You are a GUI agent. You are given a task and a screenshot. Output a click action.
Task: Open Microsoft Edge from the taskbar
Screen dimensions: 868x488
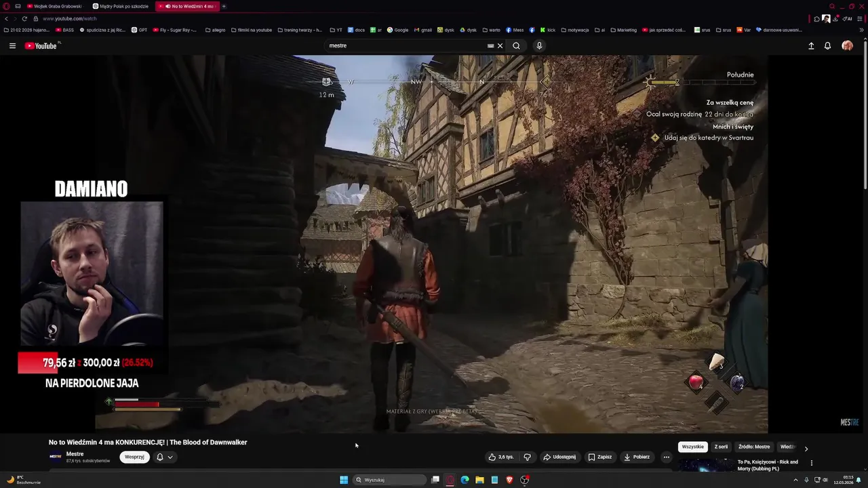click(465, 480)
